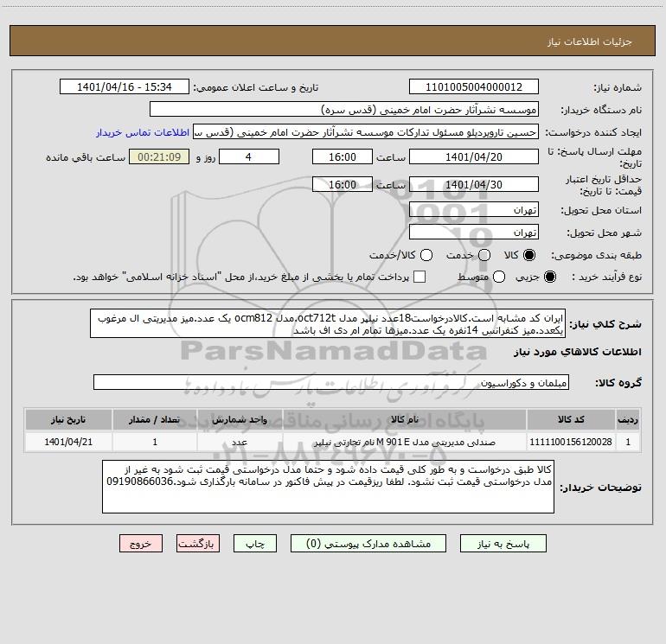Screen dimensions: 666x644
Task: Select the خدمت radio button
Action: (484, 255)
